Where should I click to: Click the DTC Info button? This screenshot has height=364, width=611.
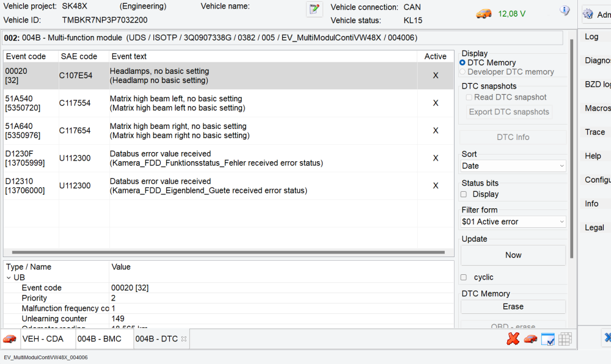click(x=513, y=137)
